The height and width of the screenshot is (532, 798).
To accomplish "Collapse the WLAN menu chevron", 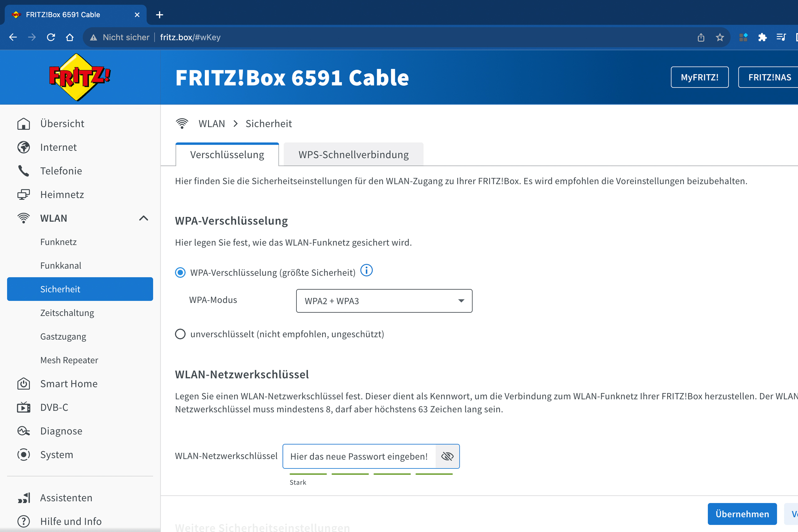I will click(x=143, y=218).
